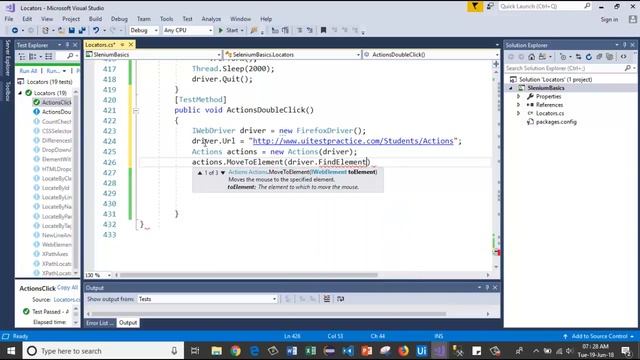The width and height of the screenshot is (640, 360).
Task: Click the Home icon in Solution Explorer
Action: (x=531, y=57)
